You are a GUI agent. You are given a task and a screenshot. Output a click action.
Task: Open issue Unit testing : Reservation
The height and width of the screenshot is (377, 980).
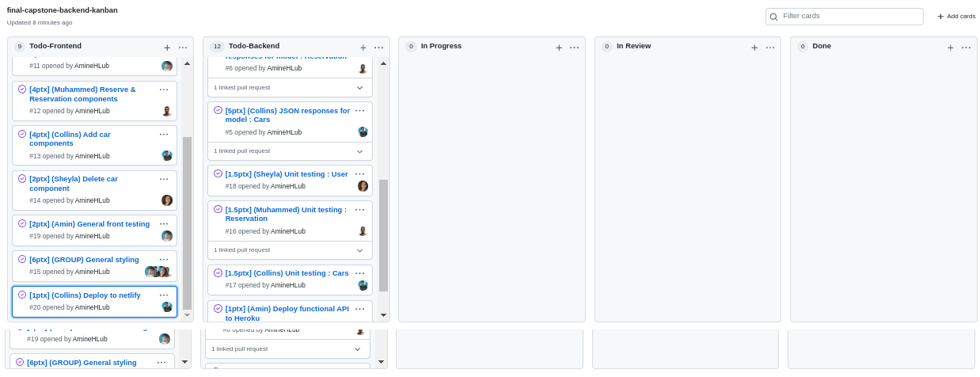286,215
